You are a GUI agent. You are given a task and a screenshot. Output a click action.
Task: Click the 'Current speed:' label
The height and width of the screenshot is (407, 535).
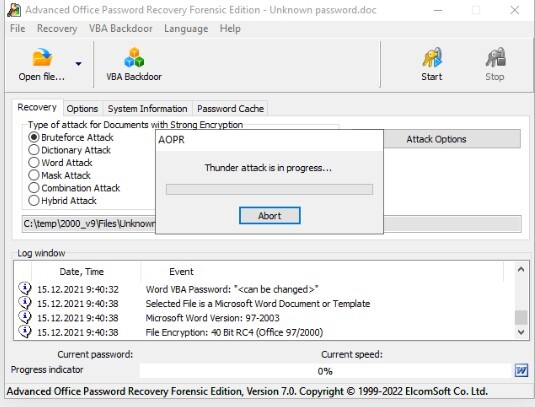[x=352, y=354]
